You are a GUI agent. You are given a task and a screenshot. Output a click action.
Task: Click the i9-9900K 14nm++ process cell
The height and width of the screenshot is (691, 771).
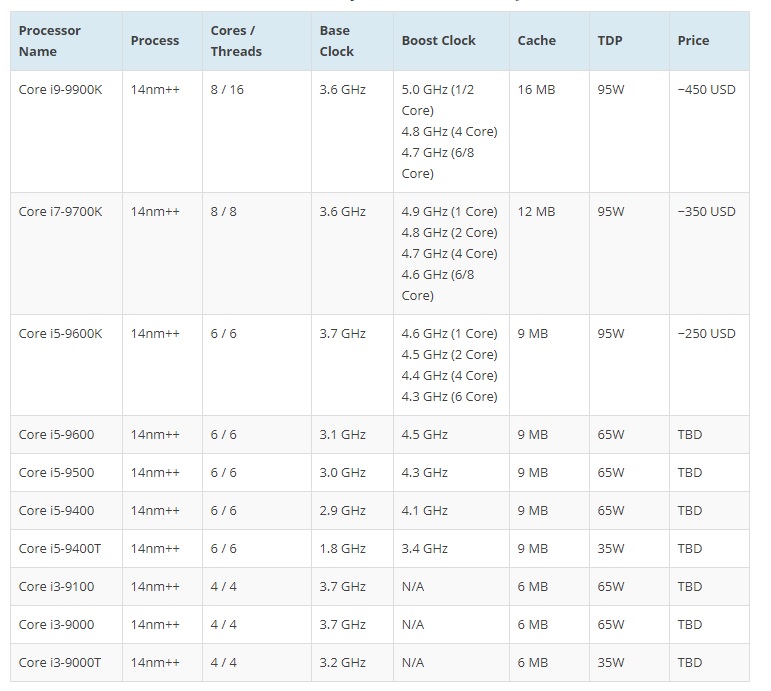tap(162, 131)
